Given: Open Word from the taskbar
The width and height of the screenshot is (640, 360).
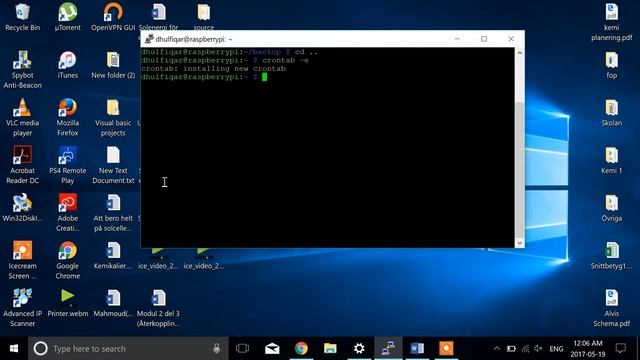Looking at the screenshot, I should pos(417,348).
